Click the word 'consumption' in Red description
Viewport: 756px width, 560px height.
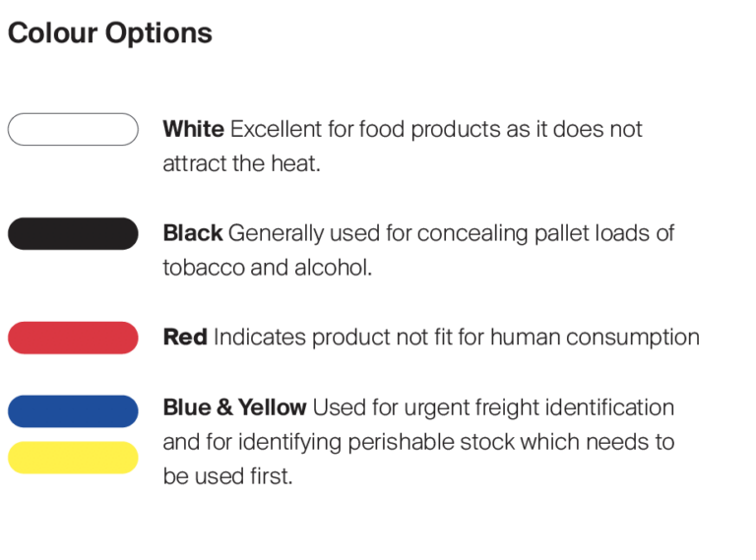click(633, 338)
